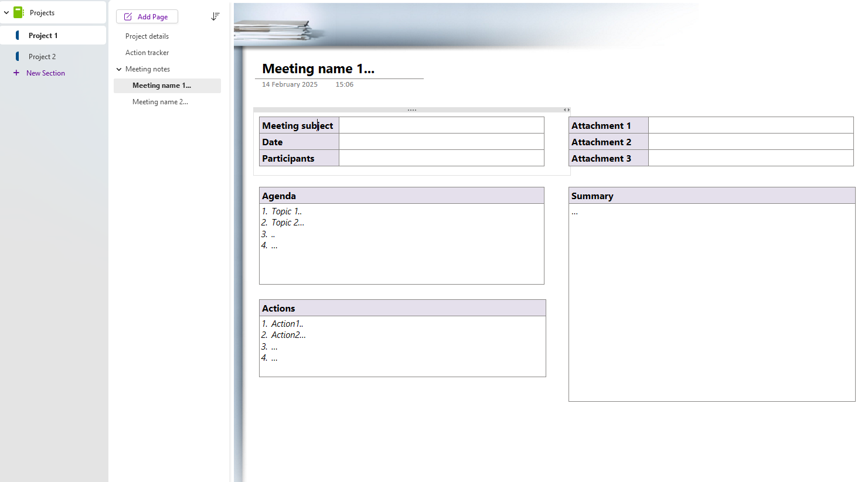Open the Project 2 section

[x=42, y=57]
